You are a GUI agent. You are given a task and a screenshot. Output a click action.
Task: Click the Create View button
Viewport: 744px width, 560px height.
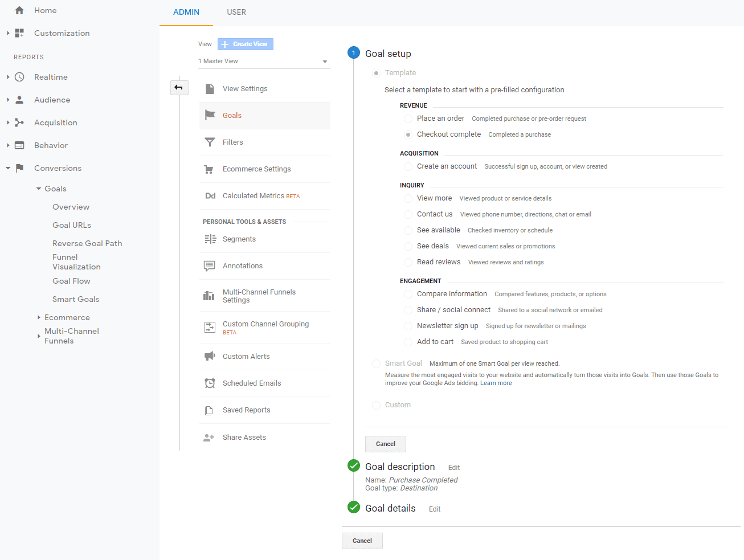[x=245, y=44]
